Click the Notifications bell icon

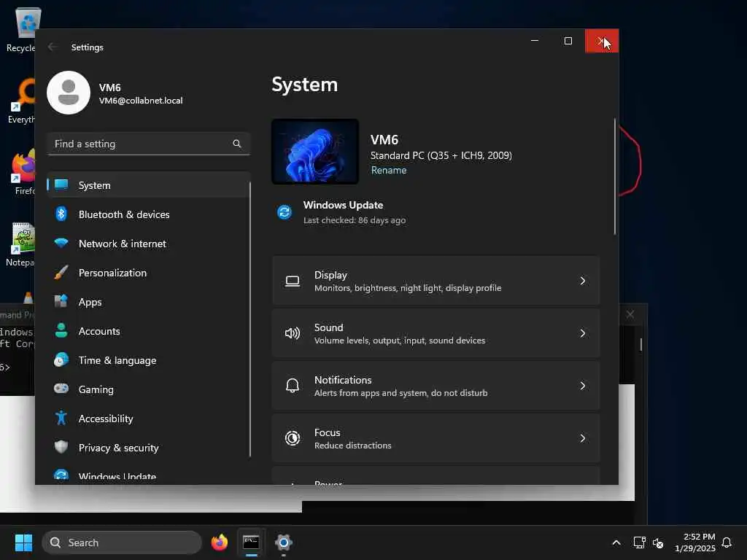(x=293, y=386)
